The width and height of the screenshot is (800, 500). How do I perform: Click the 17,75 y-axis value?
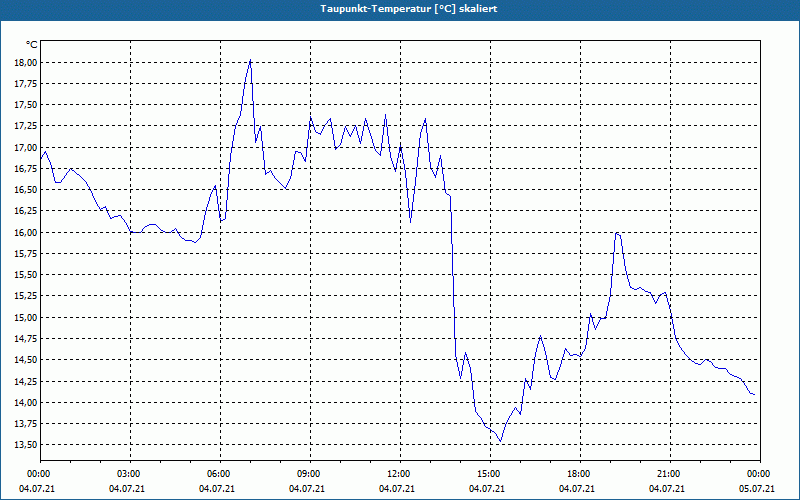pyautogui.click(x=25, y=84)
